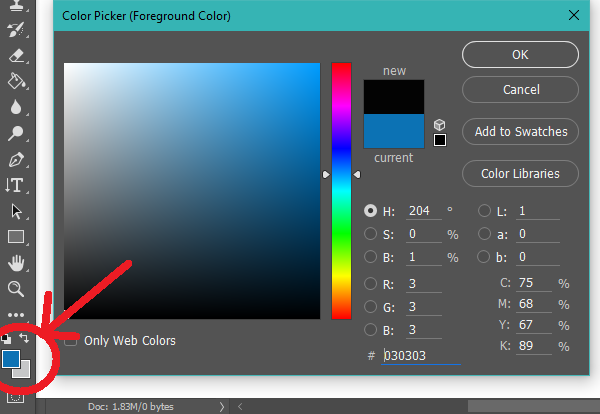Click the gray background color swatch

24,372
